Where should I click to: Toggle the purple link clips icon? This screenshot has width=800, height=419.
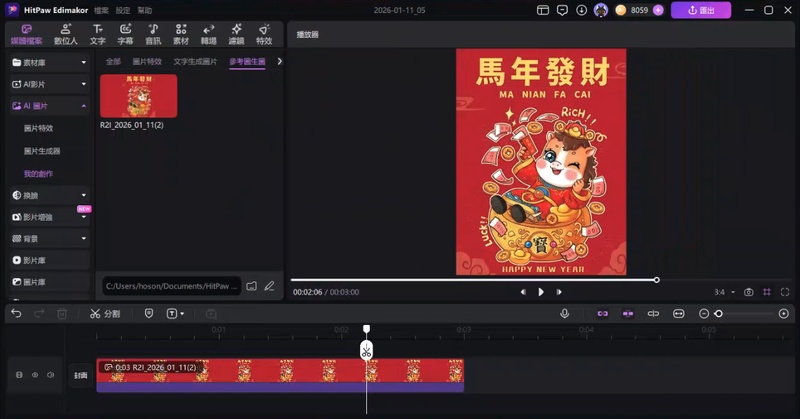[x=603, y=313]
